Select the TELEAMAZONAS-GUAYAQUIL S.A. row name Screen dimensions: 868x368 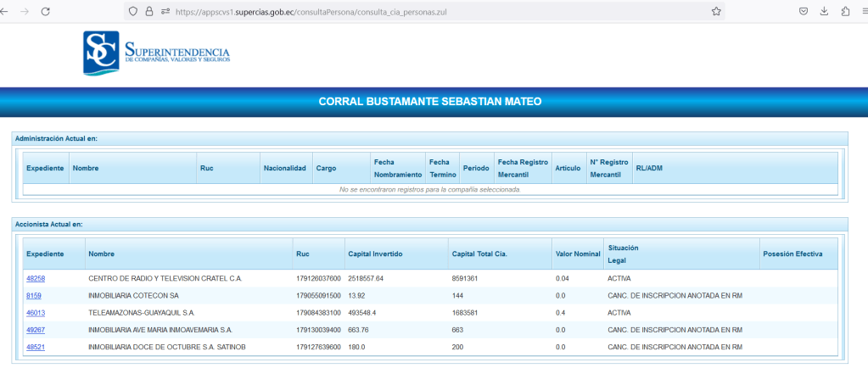[142, 312]
